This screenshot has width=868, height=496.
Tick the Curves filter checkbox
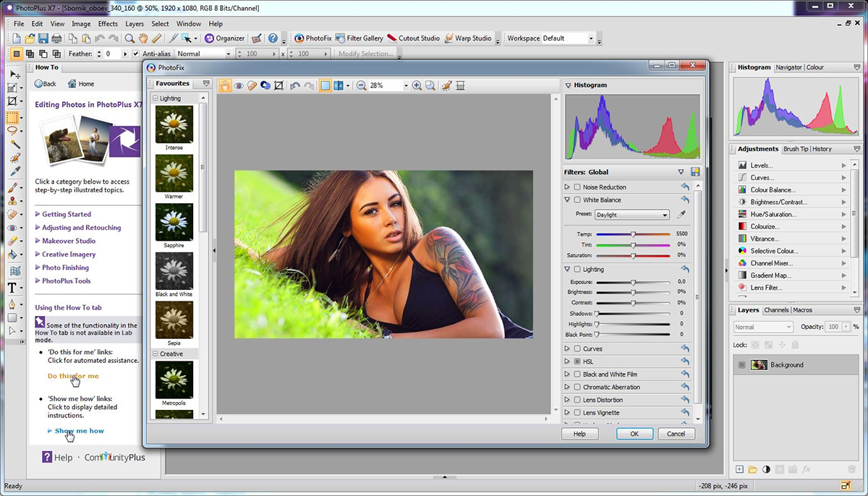click(x=577, y=349)
